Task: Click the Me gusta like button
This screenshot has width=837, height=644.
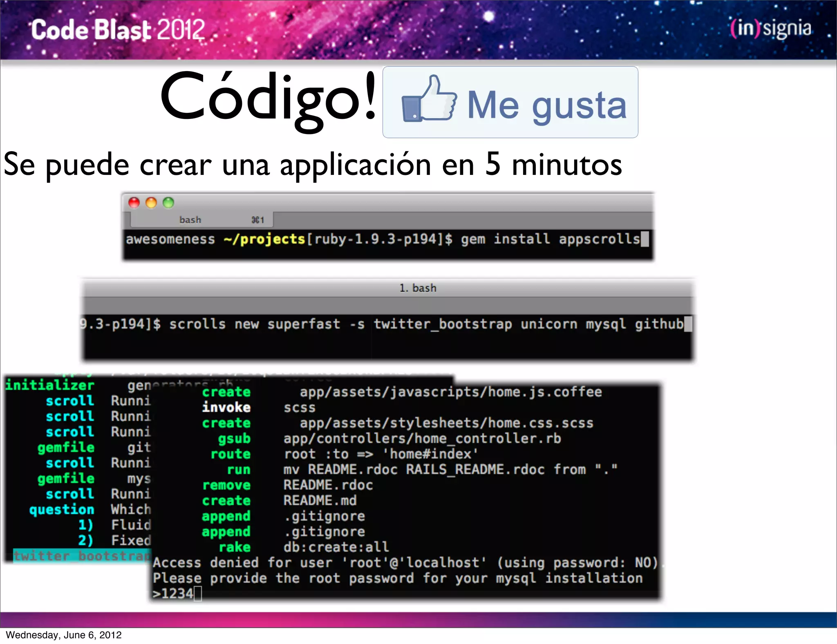Action: 510,102
